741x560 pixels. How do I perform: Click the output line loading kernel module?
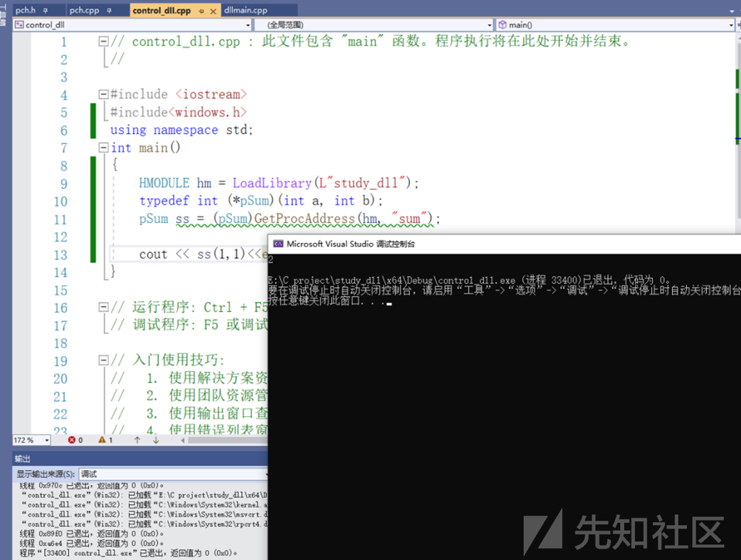click(144, 505)
